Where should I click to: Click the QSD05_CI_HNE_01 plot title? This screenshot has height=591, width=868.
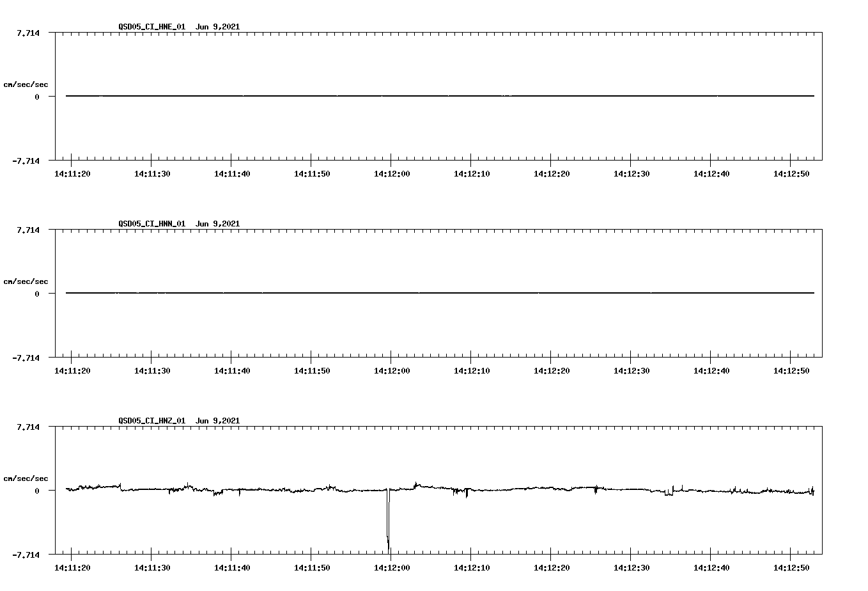click(x=179, y=27)
